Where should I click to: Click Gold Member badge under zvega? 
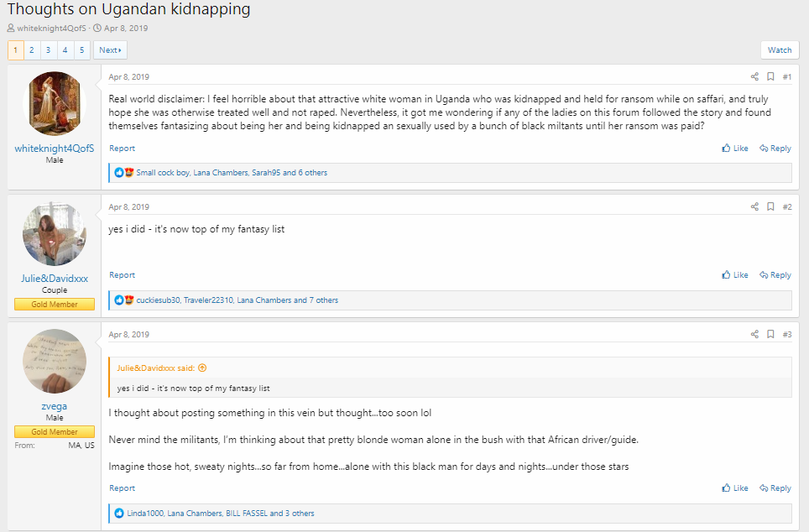click(55, 432)
